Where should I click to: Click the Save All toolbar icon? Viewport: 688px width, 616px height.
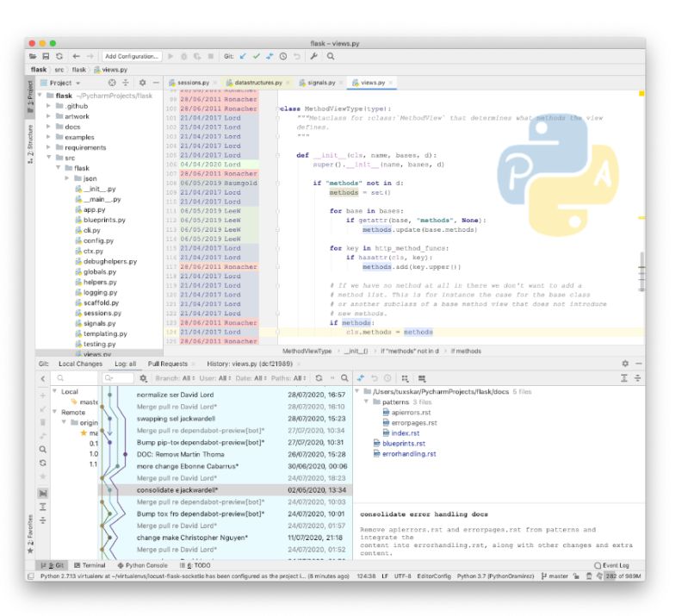coord(46,56)
